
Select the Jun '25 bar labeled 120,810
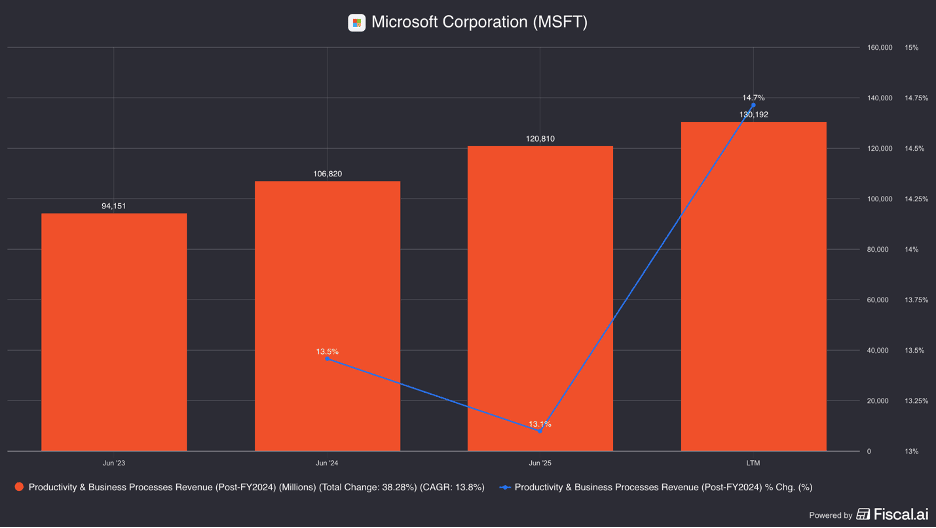[540, 298]
